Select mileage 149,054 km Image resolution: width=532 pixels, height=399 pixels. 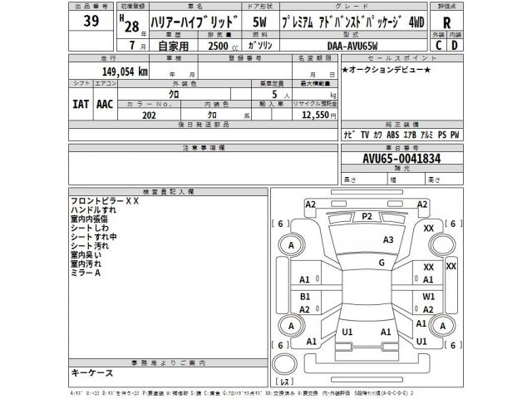coord(125,71)
